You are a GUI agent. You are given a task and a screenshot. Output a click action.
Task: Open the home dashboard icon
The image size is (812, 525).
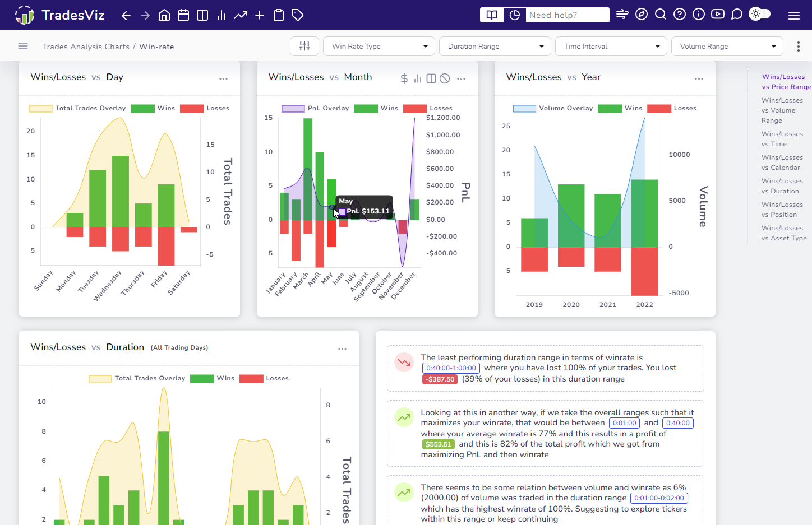click(x=164, y=15)
